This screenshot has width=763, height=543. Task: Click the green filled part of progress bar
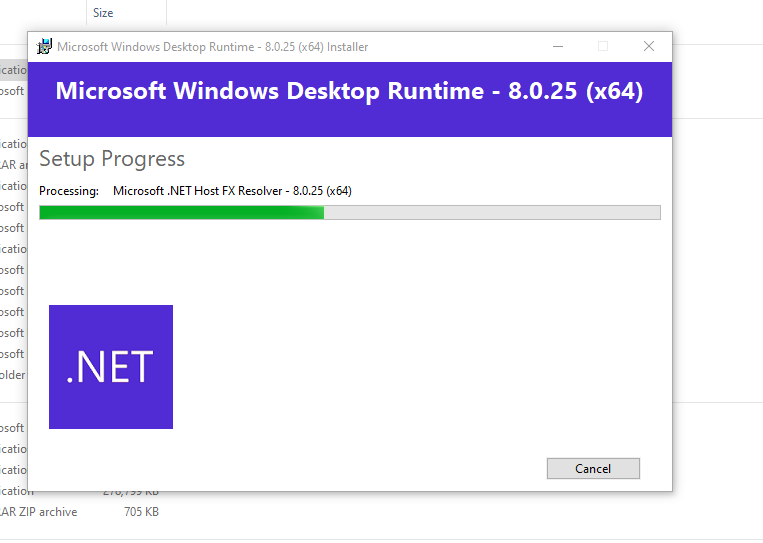pos(180,212)
